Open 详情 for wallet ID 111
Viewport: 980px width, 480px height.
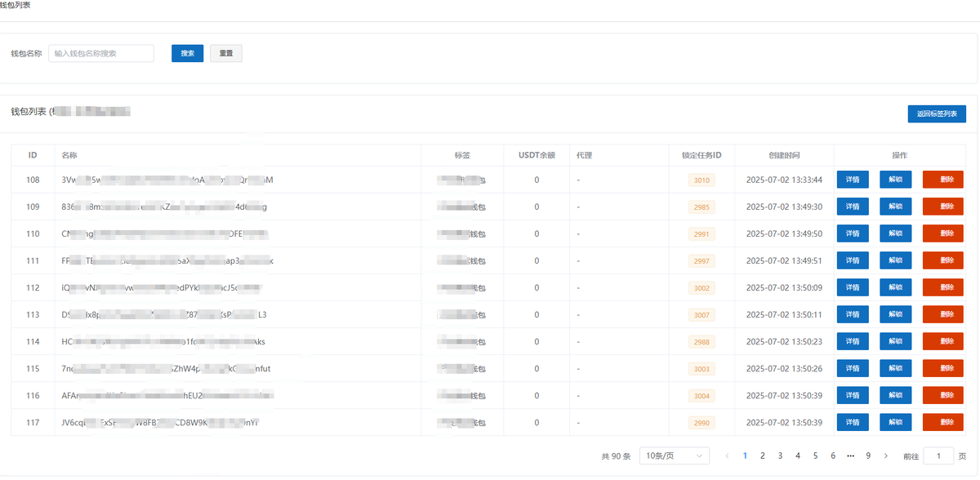[x=853, y=260]
